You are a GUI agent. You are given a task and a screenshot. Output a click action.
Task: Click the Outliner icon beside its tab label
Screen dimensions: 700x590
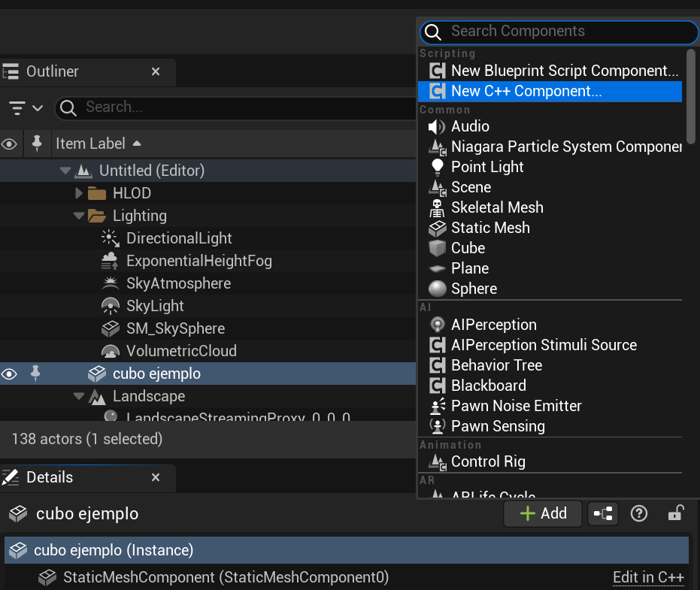tap(12, 71)
